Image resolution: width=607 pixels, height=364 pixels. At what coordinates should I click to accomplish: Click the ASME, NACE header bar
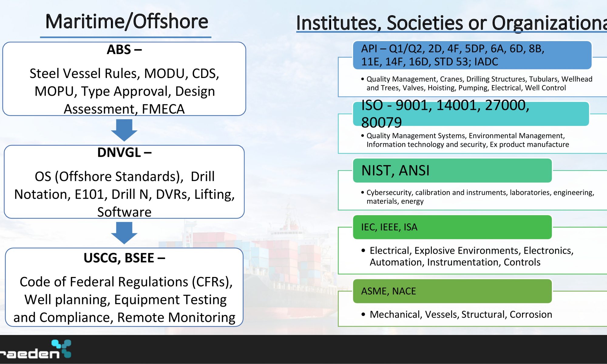pos(452,291)
